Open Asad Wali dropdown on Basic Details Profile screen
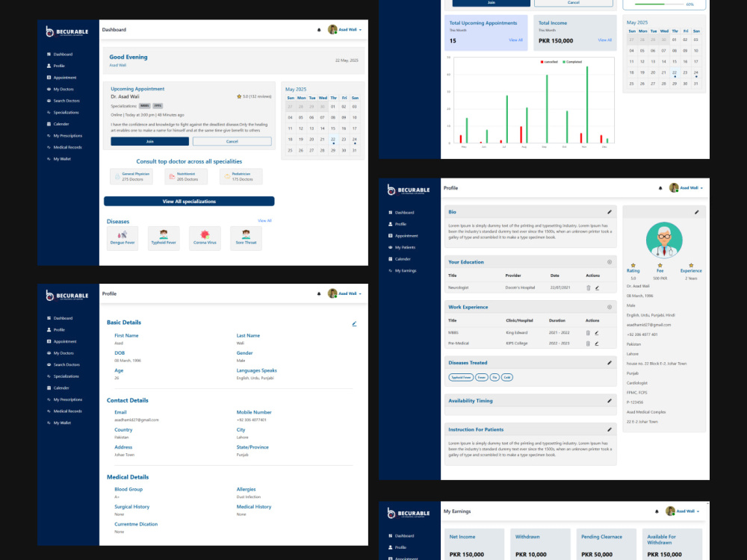 click(345, 293)
